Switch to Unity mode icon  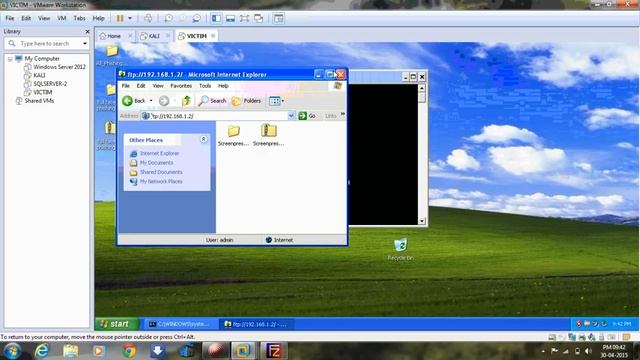click(x=259, y=18)
